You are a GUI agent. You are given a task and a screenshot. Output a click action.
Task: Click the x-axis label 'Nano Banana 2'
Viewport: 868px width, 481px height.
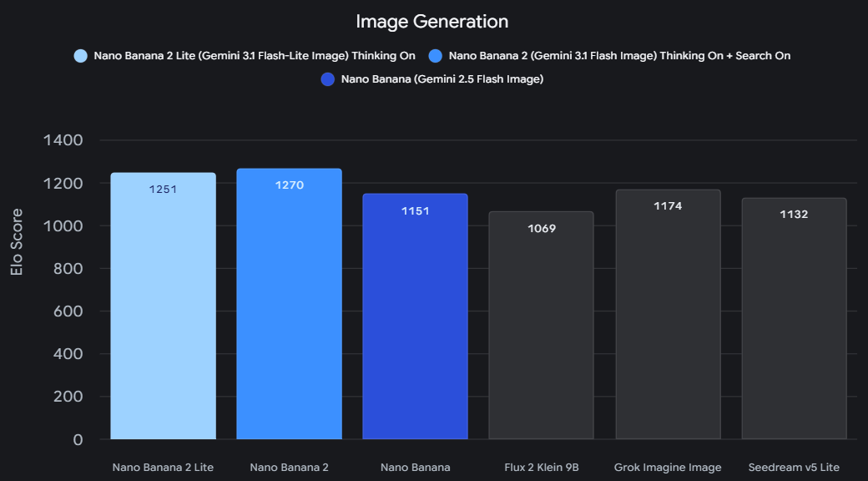289,467
